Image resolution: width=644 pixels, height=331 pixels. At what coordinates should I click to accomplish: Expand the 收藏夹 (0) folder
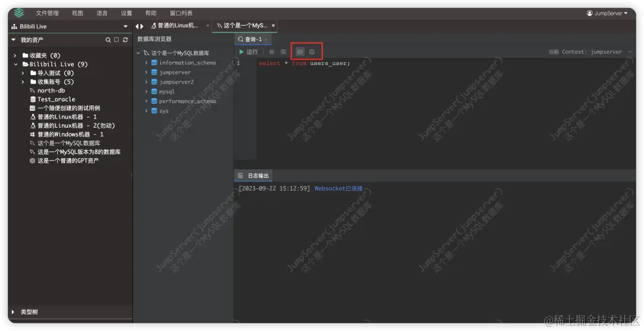click(15, 55)
